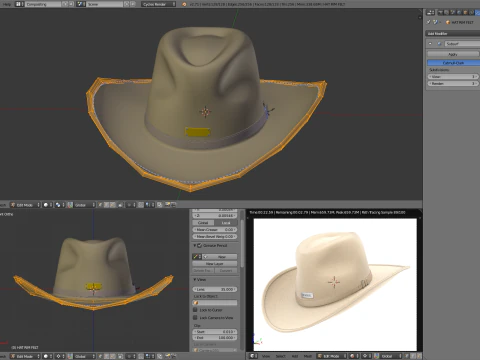Click the Clip End value field
Screen dimensions: 480x360
pyautogui.click(x=215, y=338)
